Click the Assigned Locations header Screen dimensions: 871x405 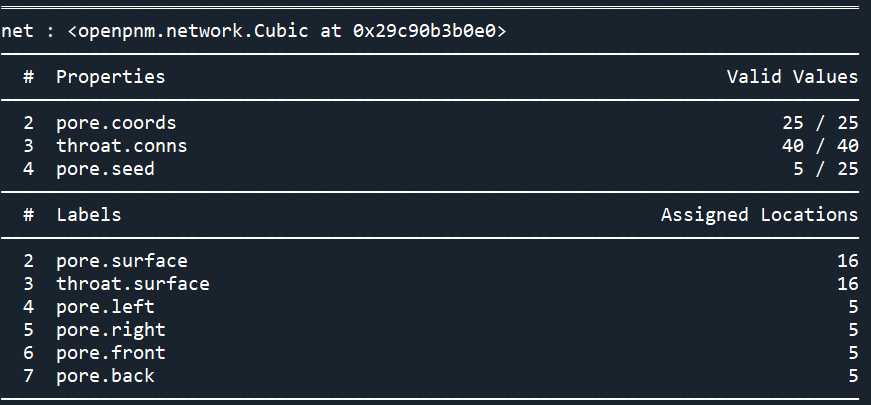760,214
